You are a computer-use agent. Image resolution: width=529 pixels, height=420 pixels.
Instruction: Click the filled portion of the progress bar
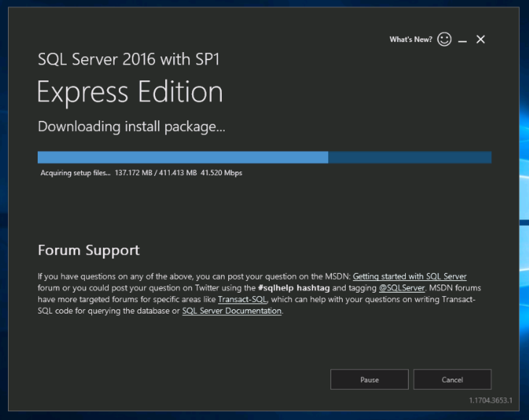click(183, 157)
